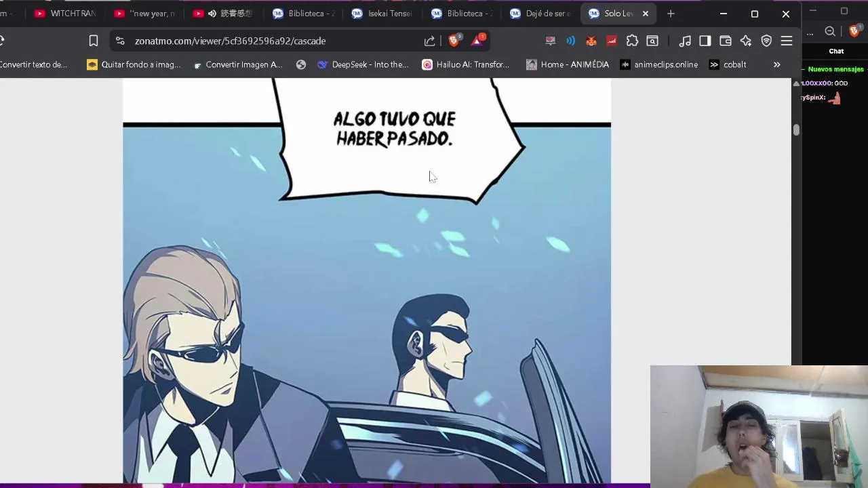Switch to the WITCHTRAN YouTube tab

pyautogui.click(x=66, y=14)
